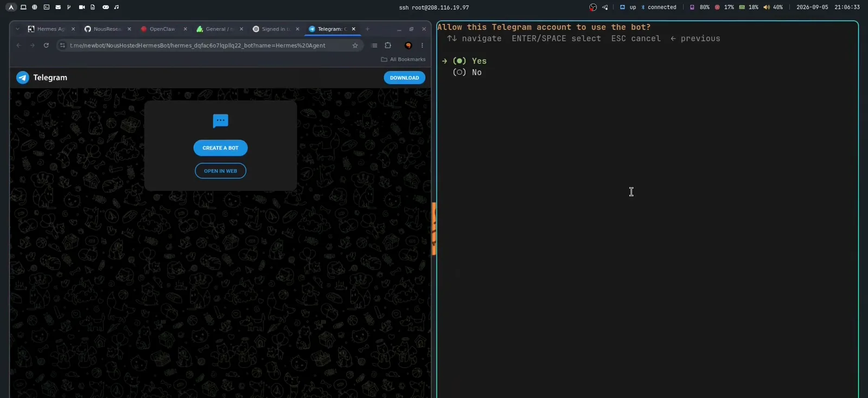Select the video camera workspace icon
This screenshot has width=868, height=398.
(x=82, y=7)
